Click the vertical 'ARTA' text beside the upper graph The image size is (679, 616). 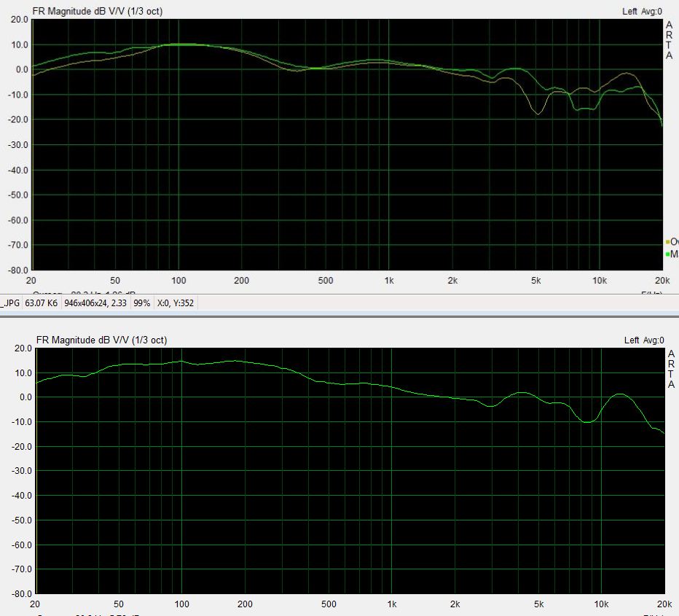point(670,40)
